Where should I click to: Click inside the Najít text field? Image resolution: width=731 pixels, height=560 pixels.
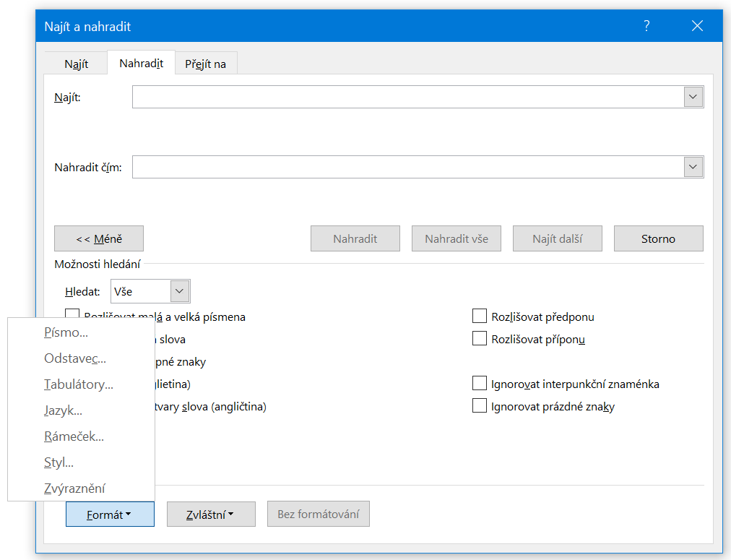(407, 97)
